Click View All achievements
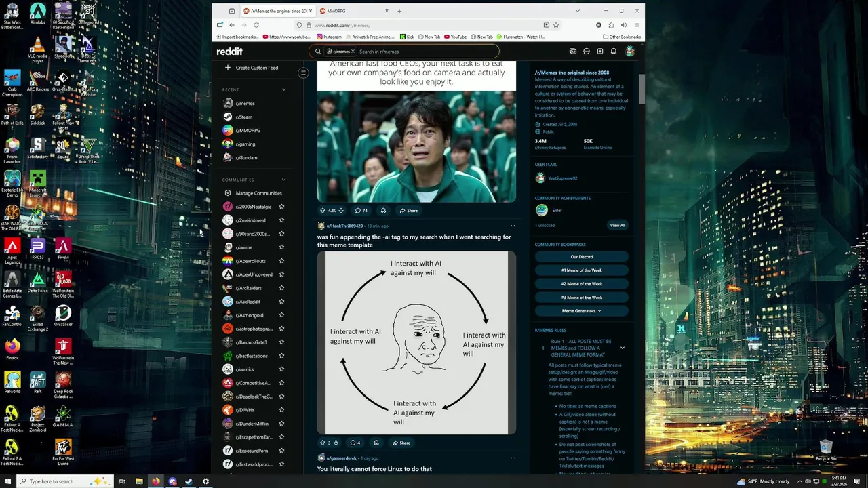Image resolution: width=868 pixels, height=488 pixels. pos(617,225)
